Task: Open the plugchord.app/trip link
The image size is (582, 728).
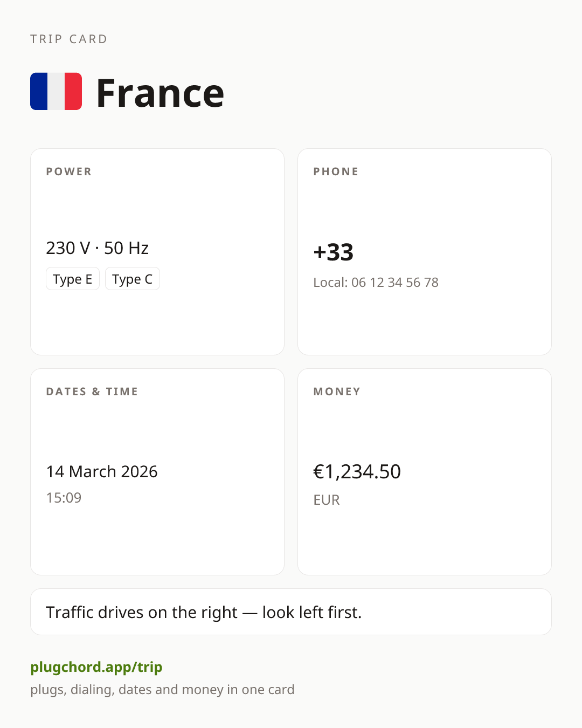Action: 96,667
